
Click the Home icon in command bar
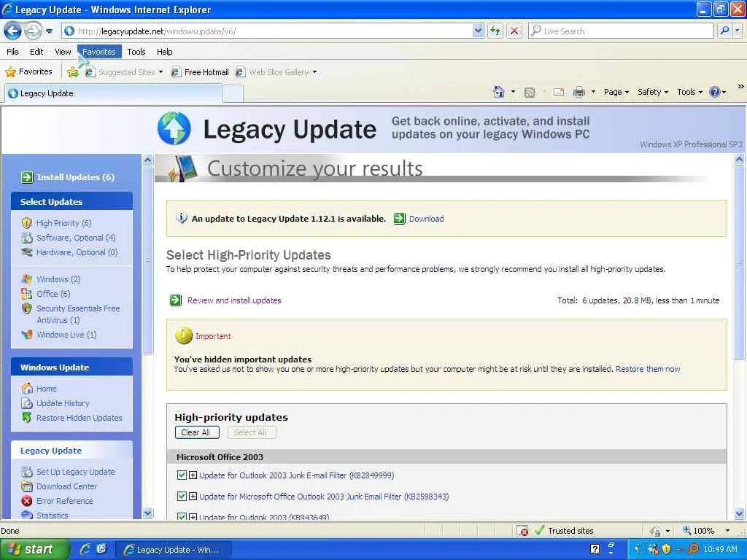coord(498,92)
